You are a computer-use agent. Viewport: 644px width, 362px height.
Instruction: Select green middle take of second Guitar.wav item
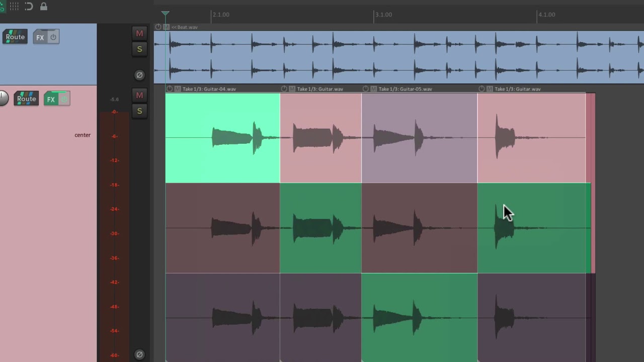[x=320, y=228]
